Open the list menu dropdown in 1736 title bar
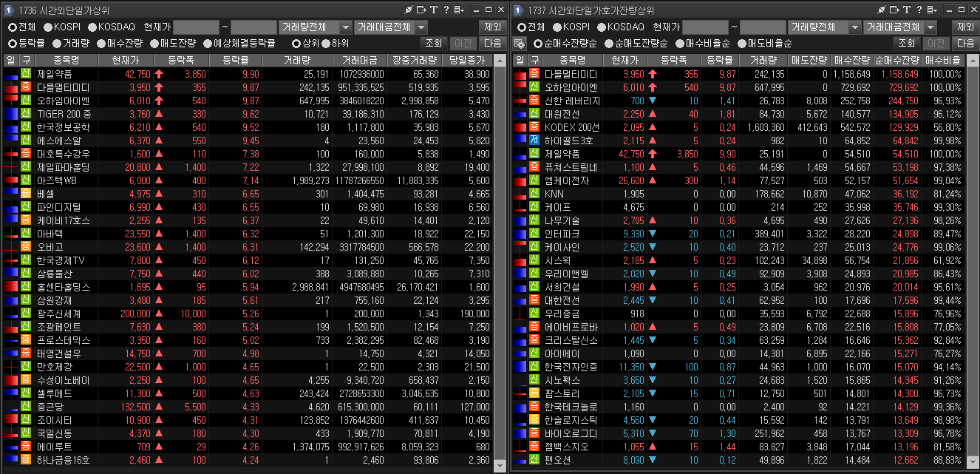 pos(459,10)
